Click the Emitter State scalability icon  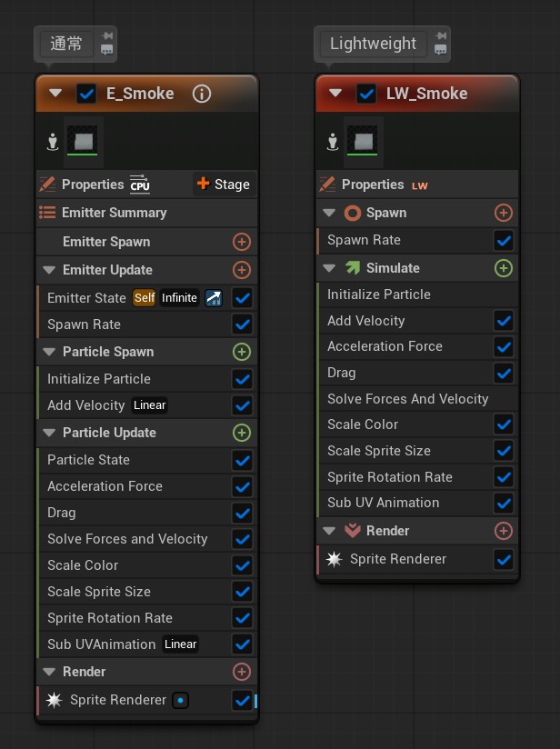click(x=214, y=298)
